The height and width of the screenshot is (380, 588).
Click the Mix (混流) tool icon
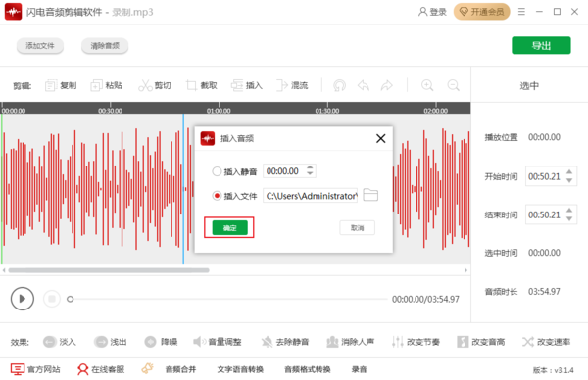click(x=281, y=85)
